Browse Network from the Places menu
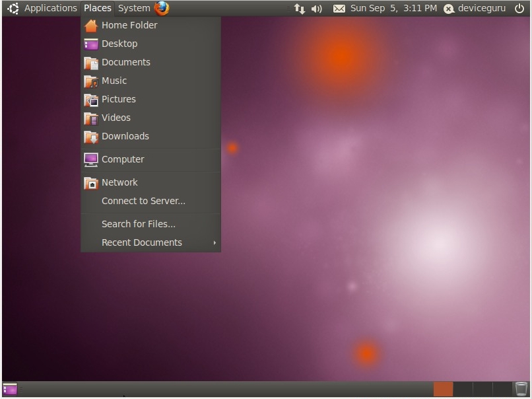The height and width of the screenshot is (399, 532). click(x=151, y=182)
